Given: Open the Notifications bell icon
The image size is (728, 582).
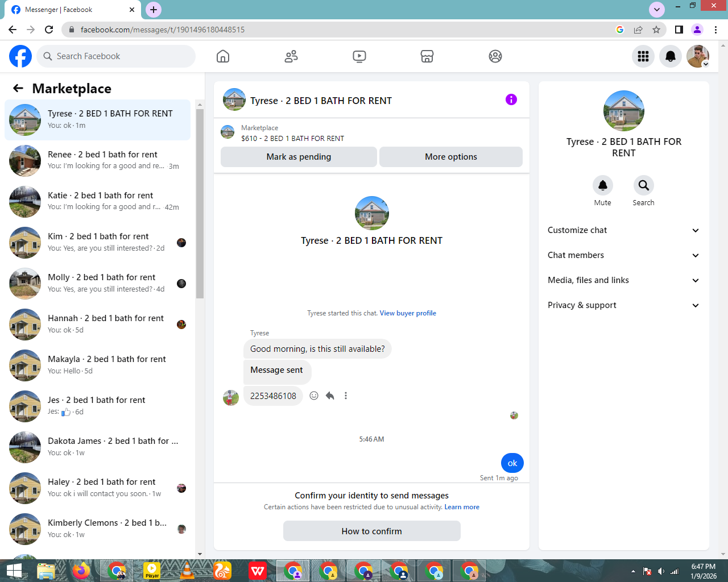Looking at the screenshot, I should (x=671, y=56).
